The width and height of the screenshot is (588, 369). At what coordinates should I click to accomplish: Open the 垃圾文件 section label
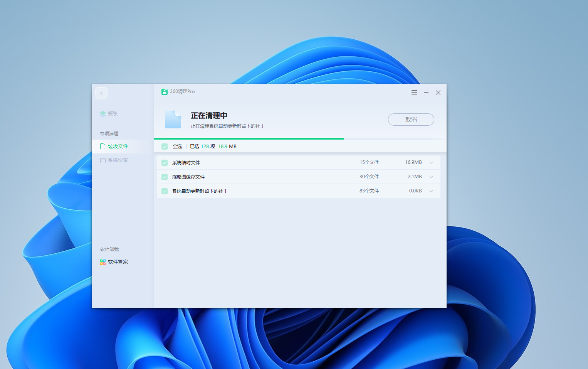tap(118, 147)
